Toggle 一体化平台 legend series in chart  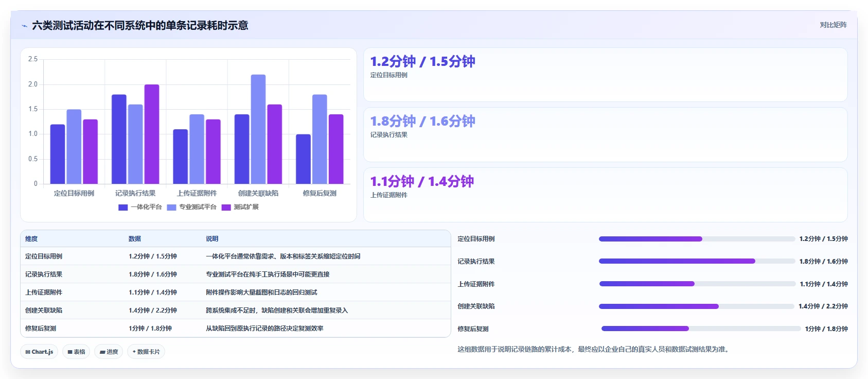pyautogui.click(x=140, y=207)
